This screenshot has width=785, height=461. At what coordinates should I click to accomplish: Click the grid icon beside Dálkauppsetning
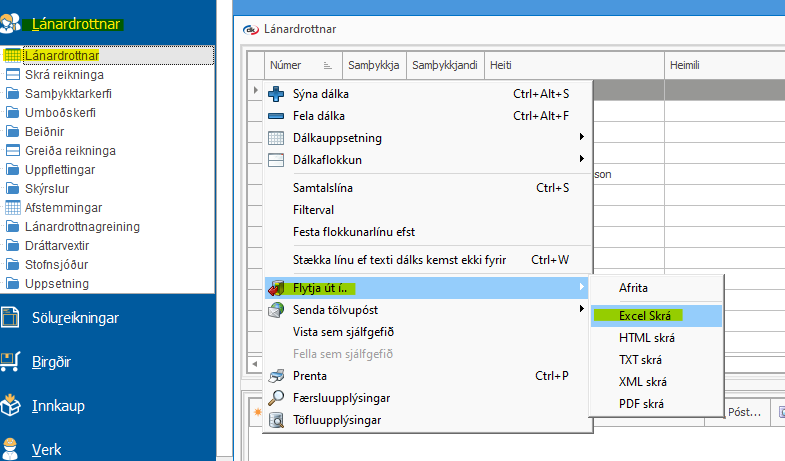pos(278,138)
